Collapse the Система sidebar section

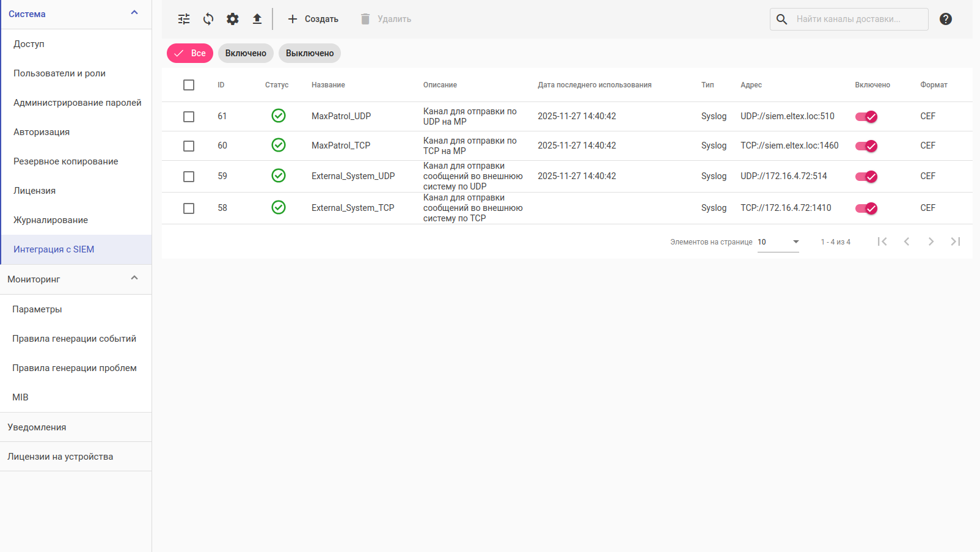(134, 13)
